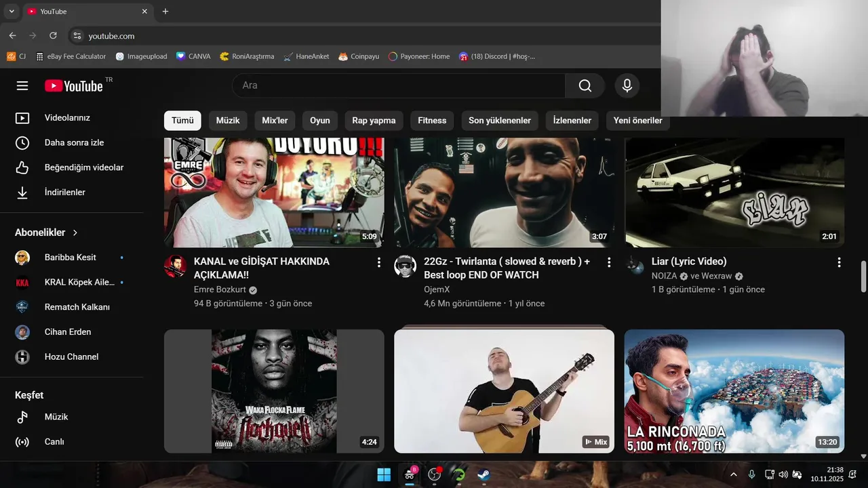The height and width of the screenshot is (488, 868).
Task: Click browser back arrow
Action: pyautogui.click(x=12, y=35)
